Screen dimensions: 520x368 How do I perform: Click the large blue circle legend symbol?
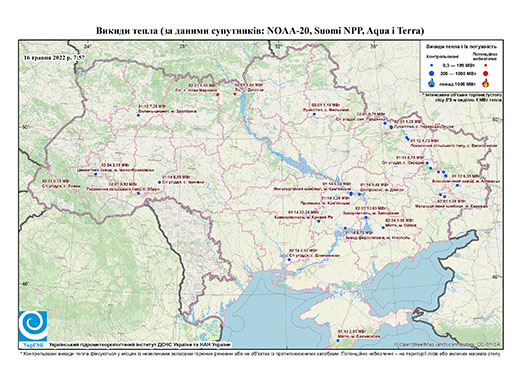tap(432, 73)
